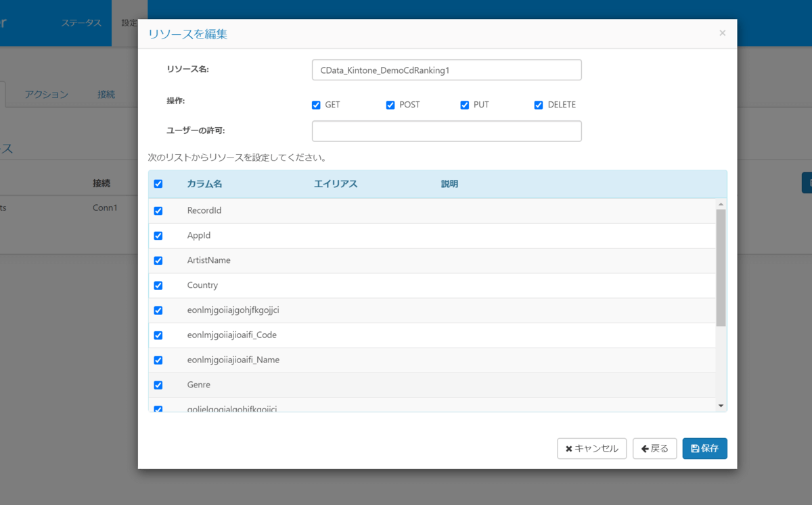This screenshot has width=812, height=505.
Task: Uncheck the RecordId column checkbox
Action: (x=158, y=211)
